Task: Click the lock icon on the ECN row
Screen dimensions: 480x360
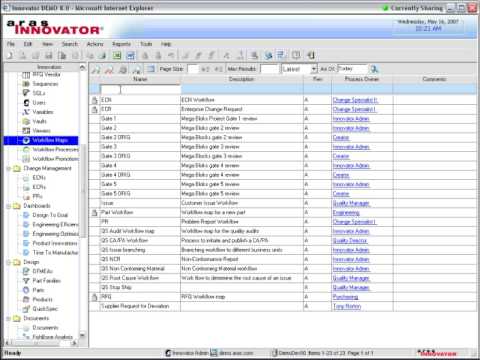Action: click(95, 100)
